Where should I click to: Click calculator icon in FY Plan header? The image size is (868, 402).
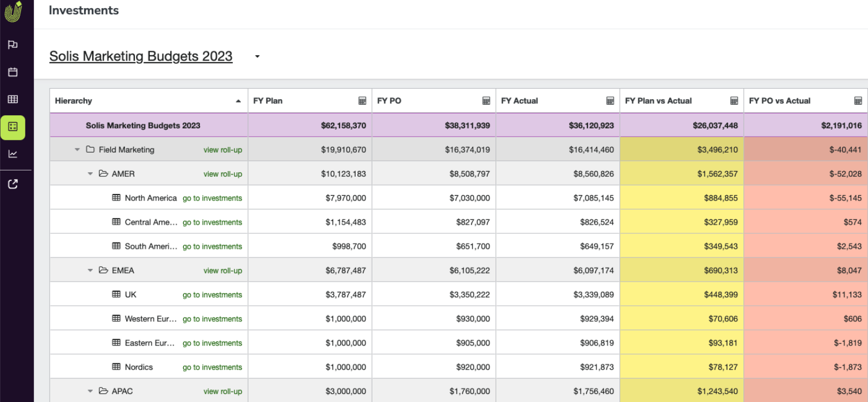(x=363, y=101)
